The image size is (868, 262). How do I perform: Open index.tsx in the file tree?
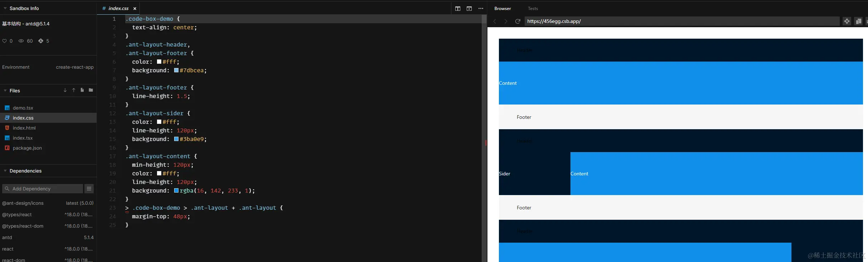[x=48, y=138]
